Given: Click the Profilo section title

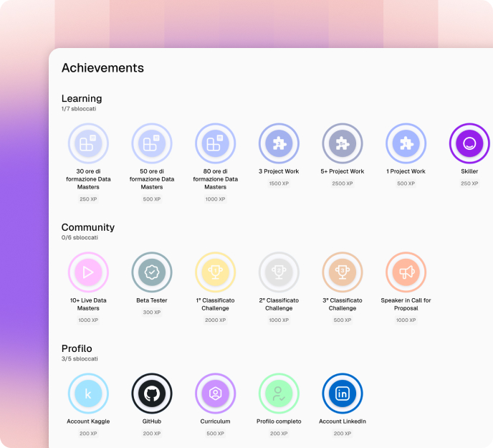Looking at the screenshot, I should point(77,348).
